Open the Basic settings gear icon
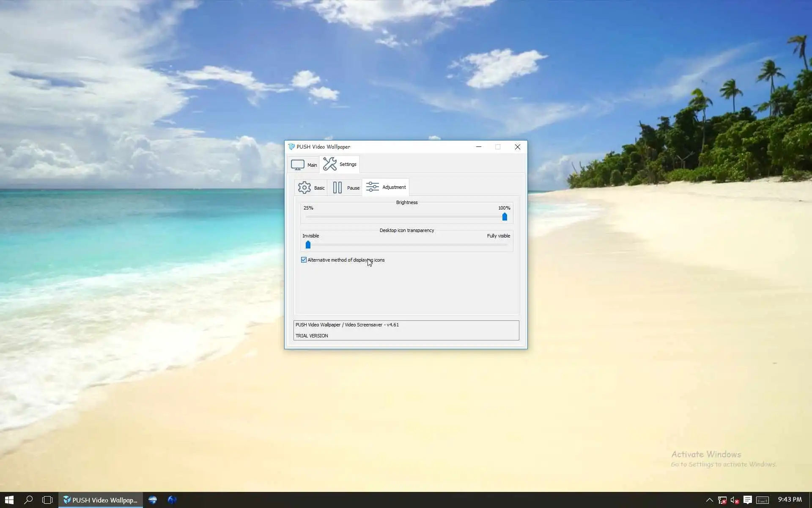The height and width of the screenshot is (508, 812). (304, 188)
